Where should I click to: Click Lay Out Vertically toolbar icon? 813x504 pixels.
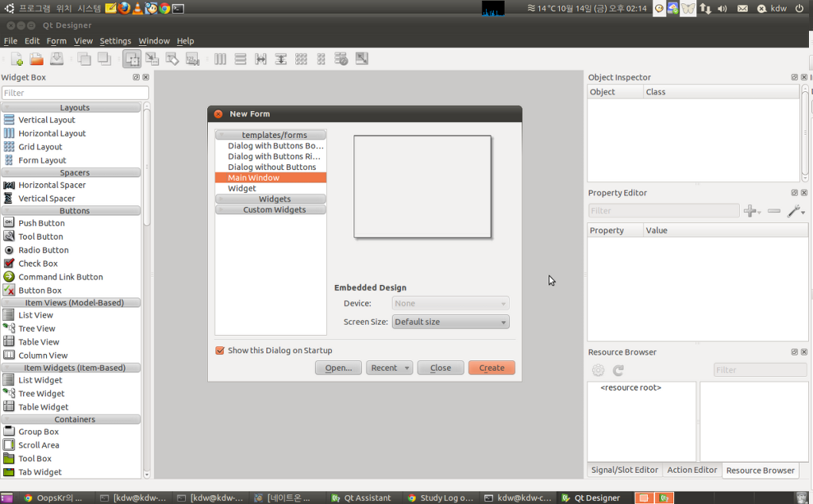coord(240,59)
